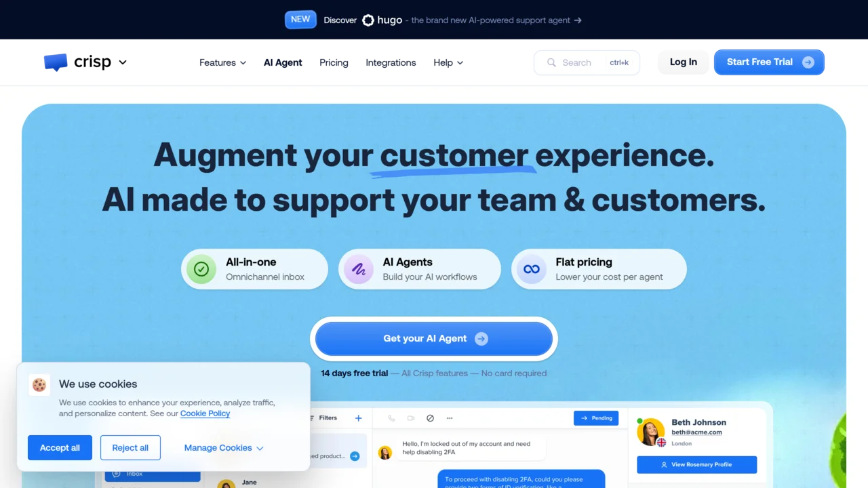Click the All-in-one Omnichannel inbox pill

254,269
